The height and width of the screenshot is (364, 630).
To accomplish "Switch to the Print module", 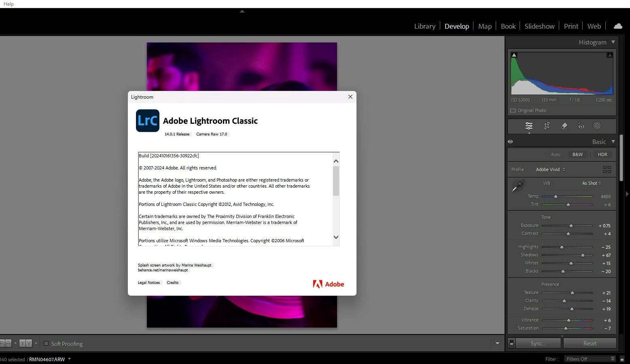I will coord(571,26).
